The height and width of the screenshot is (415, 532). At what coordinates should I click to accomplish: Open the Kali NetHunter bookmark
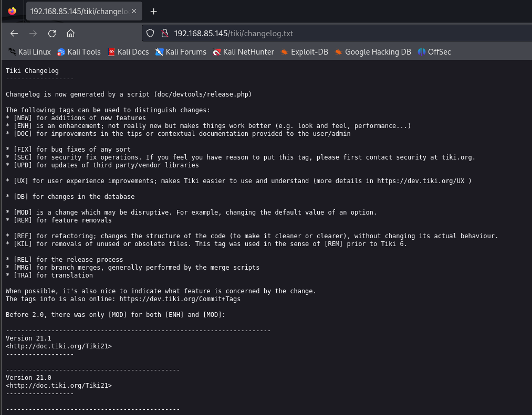[x=243, y=52]
